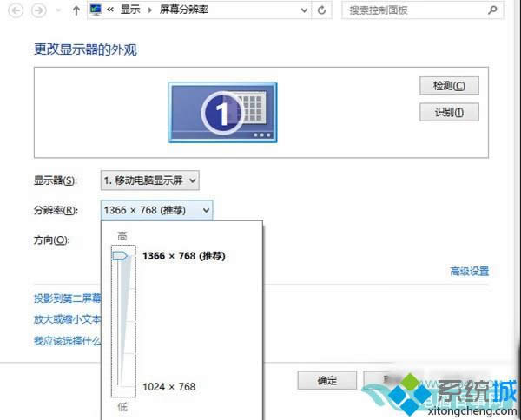Image resolution: width=521 pixels, height=420 pixels.
Task: Expand the address bar history dropdown
Action: pos(304,10)
